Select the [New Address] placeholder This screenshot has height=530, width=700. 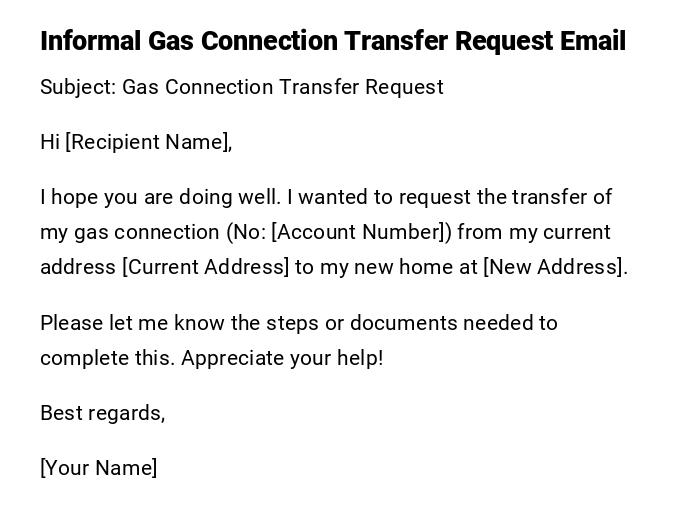(x=553, y=267)
